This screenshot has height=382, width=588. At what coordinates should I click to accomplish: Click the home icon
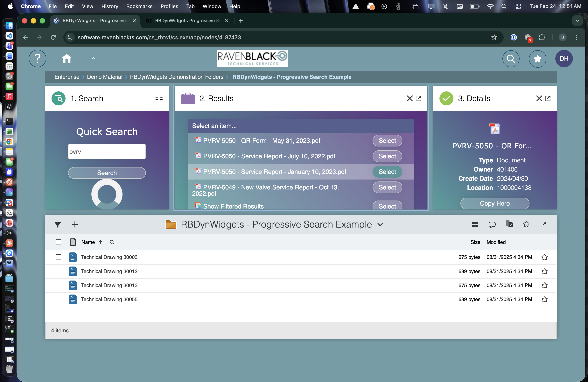(67, 59)
